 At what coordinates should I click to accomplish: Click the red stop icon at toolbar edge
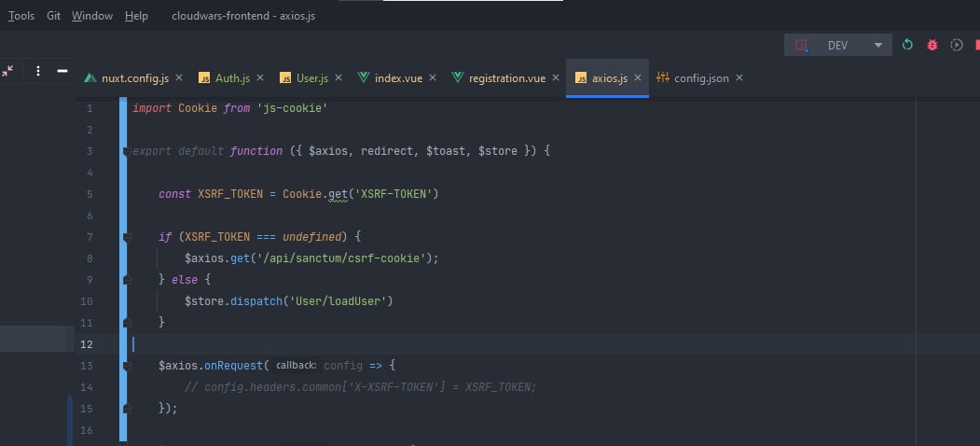[975, 45]
